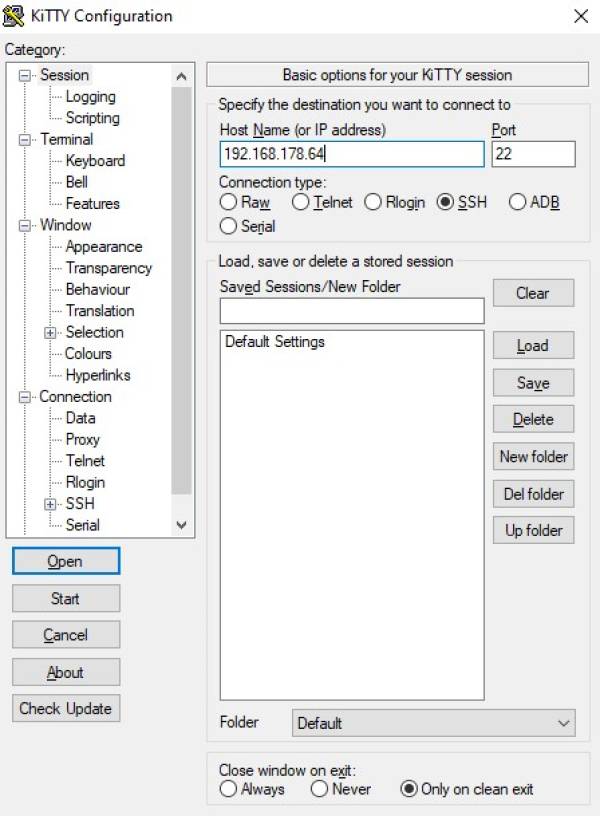Select SSH connection type

click(x=445, y=202)
